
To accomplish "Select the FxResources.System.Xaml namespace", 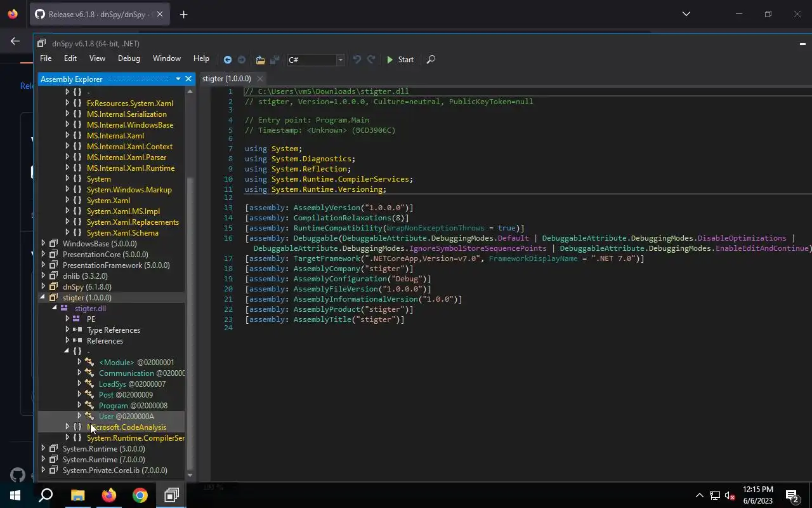I will (x=129, y=103).
